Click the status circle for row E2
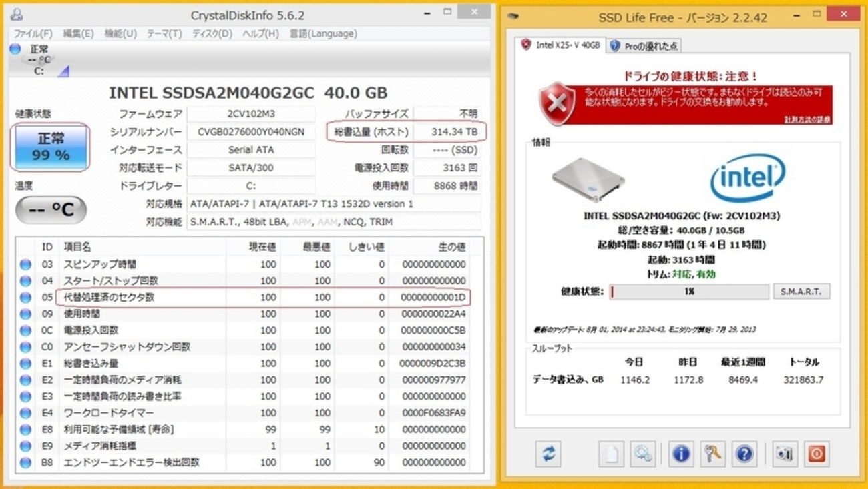The height and width of the screenshot is (489, 868). 25,380
